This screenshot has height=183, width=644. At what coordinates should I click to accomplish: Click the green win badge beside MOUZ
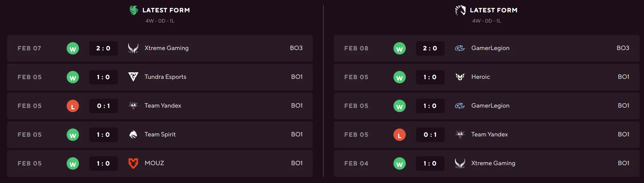coord(73,164)
